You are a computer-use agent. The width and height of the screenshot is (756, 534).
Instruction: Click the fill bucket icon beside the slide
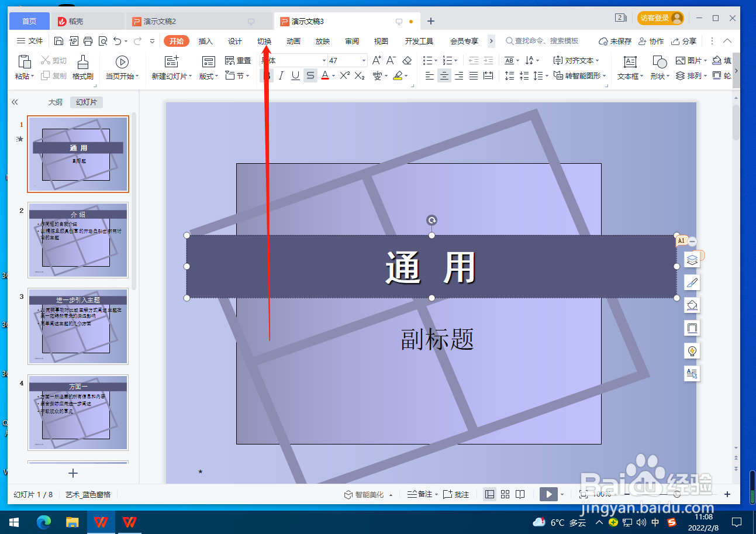click(692, 305)
